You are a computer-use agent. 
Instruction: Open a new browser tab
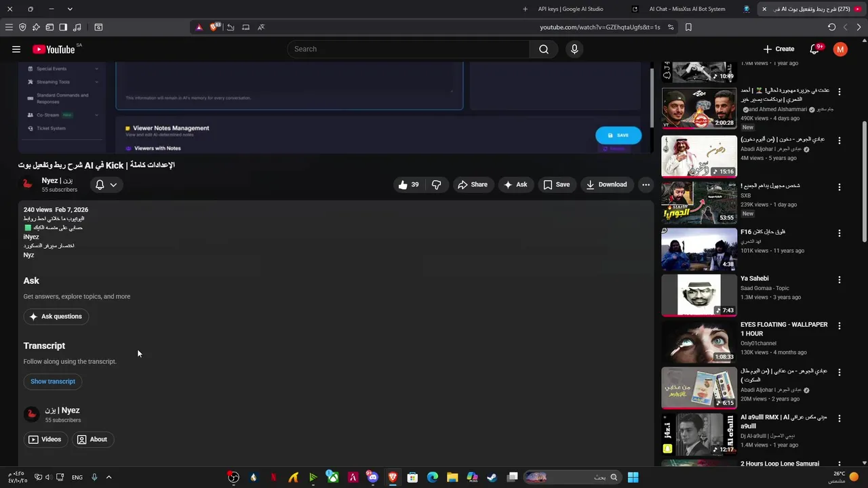coord(525,9)
